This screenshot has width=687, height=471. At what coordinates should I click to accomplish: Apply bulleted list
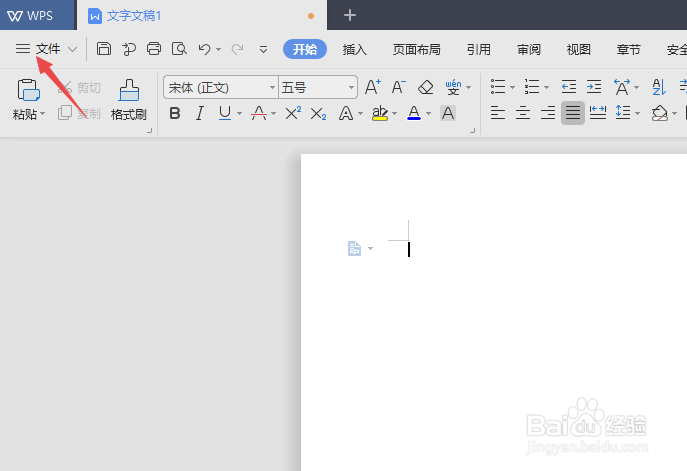click(x=498, y=87)
